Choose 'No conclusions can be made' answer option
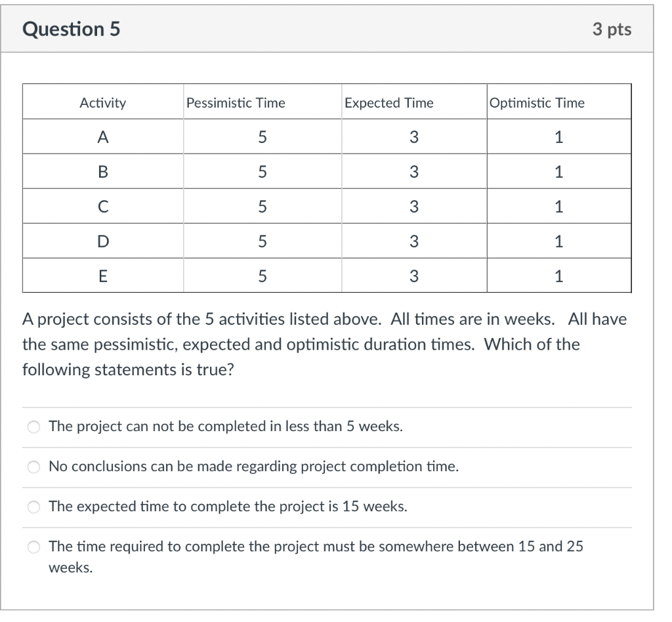 click(x=33, y=466)
